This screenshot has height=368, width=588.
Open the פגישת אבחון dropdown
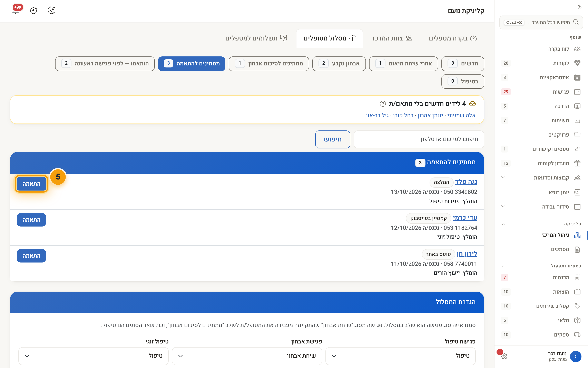(x=247, y=356)
